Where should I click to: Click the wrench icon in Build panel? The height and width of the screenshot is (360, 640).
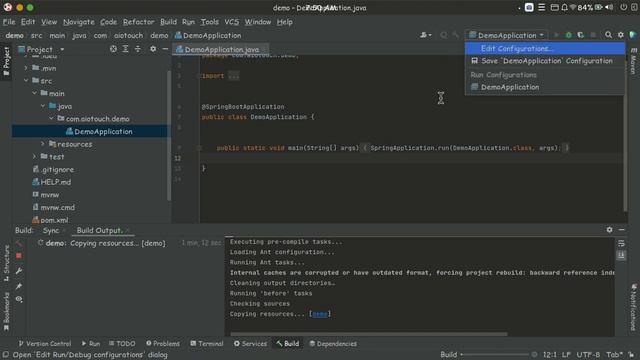tap(19, 271)
